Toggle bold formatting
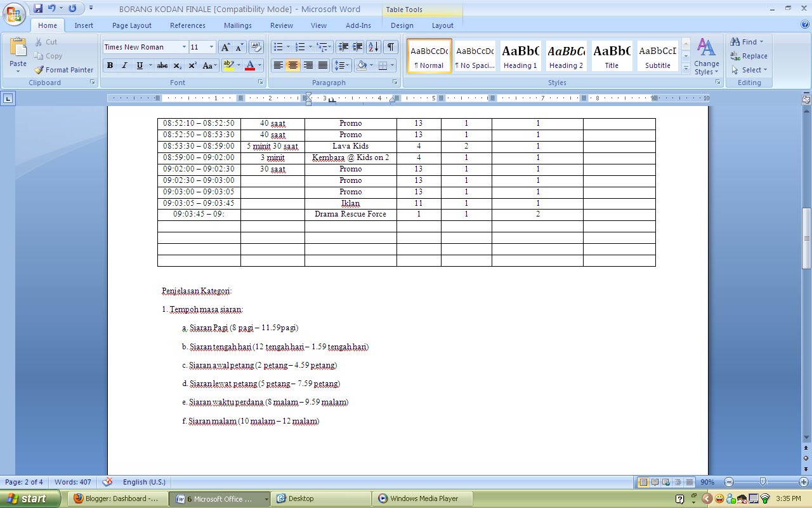 coord(110,65)
